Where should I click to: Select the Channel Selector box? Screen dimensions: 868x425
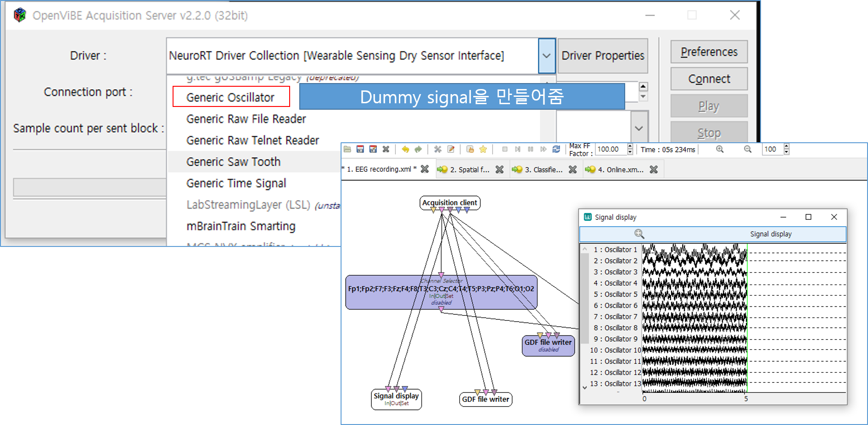point(441,292)
